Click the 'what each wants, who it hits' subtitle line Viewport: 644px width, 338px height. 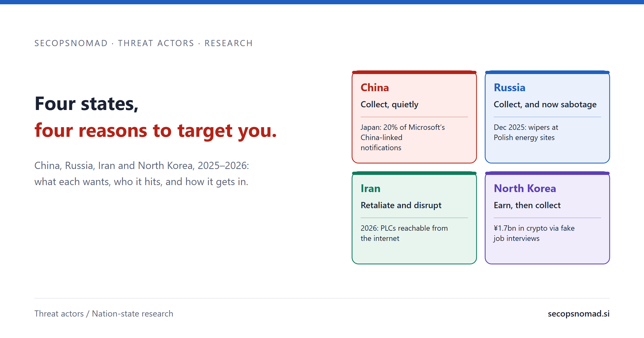tap(141, 182)
